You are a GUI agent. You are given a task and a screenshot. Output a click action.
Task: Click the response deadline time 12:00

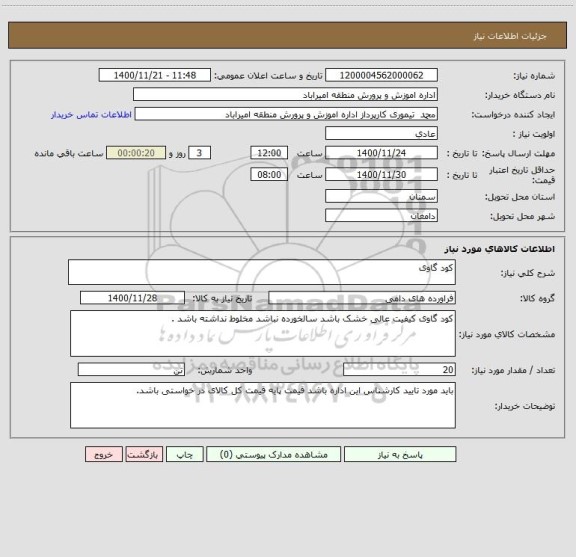(x=269, y=153)
